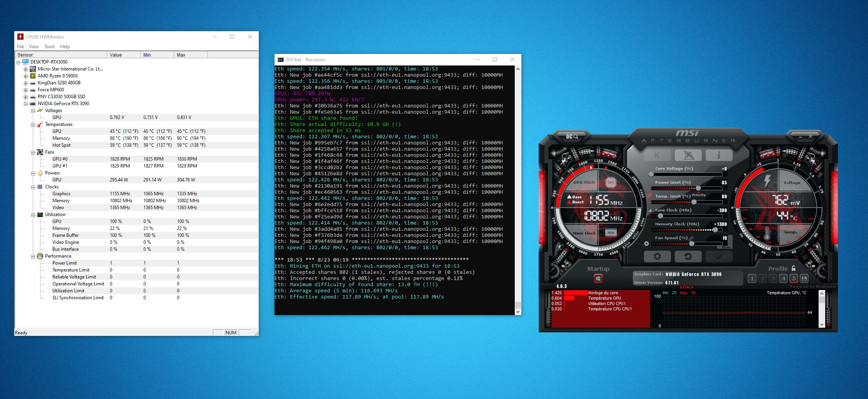Click the Powers flame icon in HWMonitor
The image size is (868, 399).
click(x=40, y=173)
